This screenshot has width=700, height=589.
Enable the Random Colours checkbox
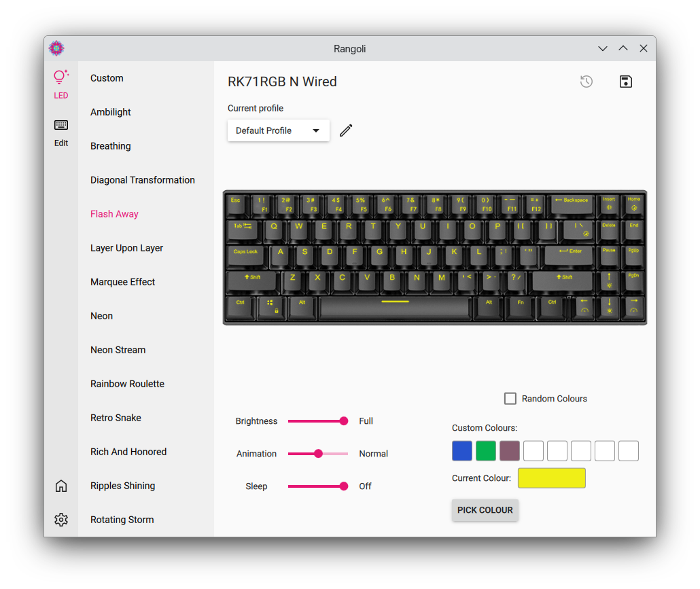coord(510,399)
